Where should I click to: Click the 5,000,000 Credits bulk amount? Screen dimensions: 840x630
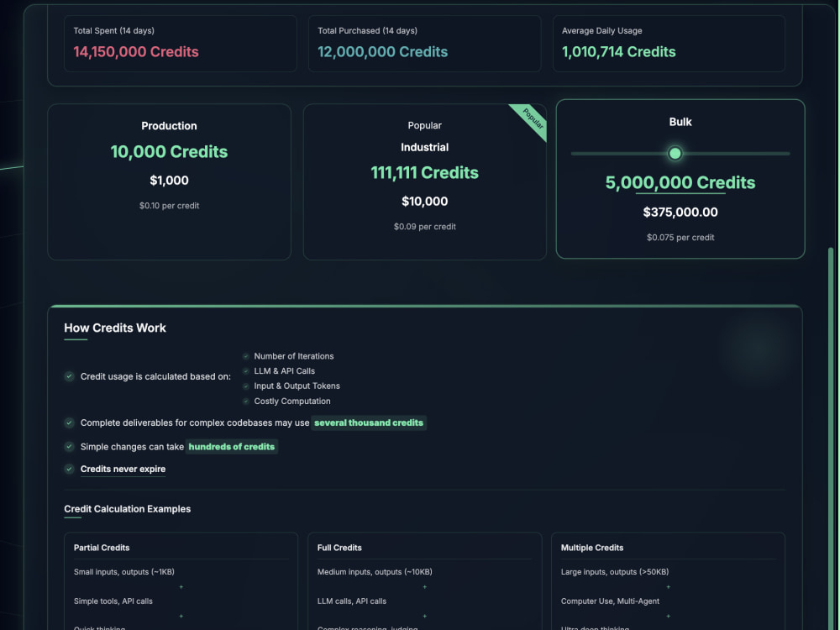(x=680, y=182)
